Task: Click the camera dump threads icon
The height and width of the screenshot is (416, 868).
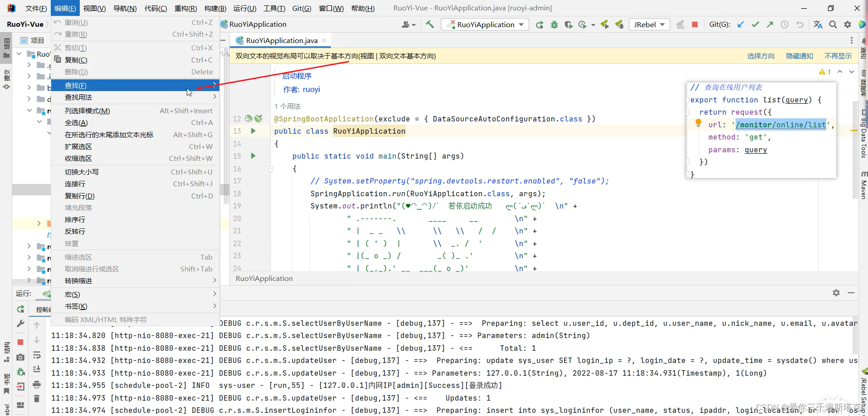Action: point(20,357)
